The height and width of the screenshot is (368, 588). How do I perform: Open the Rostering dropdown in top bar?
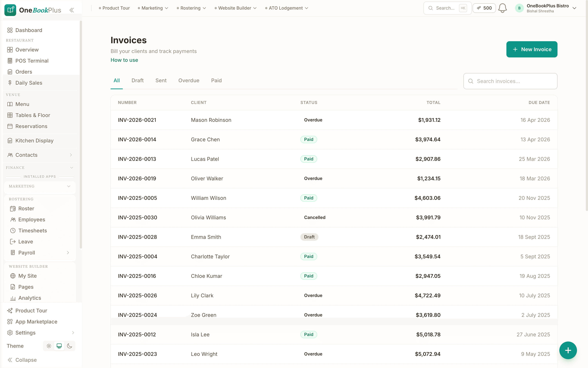[191, 8]
